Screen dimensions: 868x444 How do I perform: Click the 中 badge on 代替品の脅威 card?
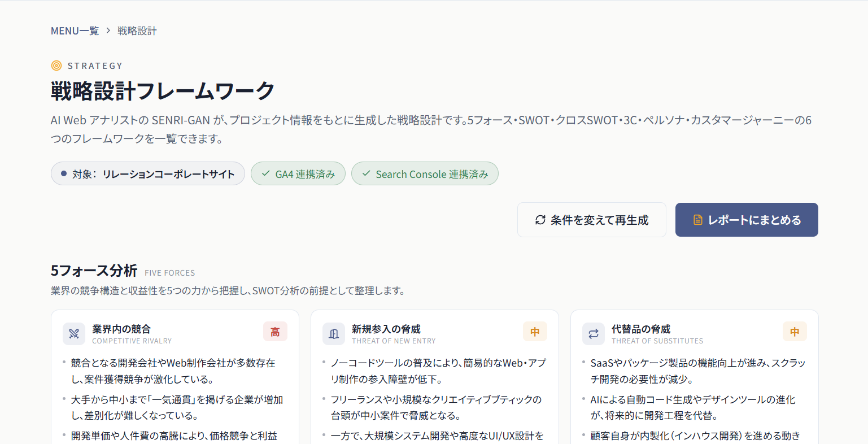click(x=795, y=332)
